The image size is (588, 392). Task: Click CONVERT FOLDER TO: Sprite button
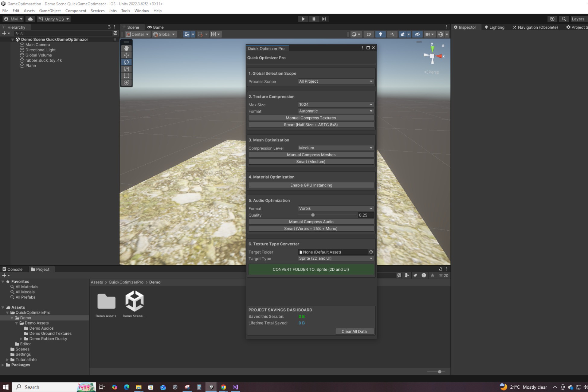coord(311,269)
